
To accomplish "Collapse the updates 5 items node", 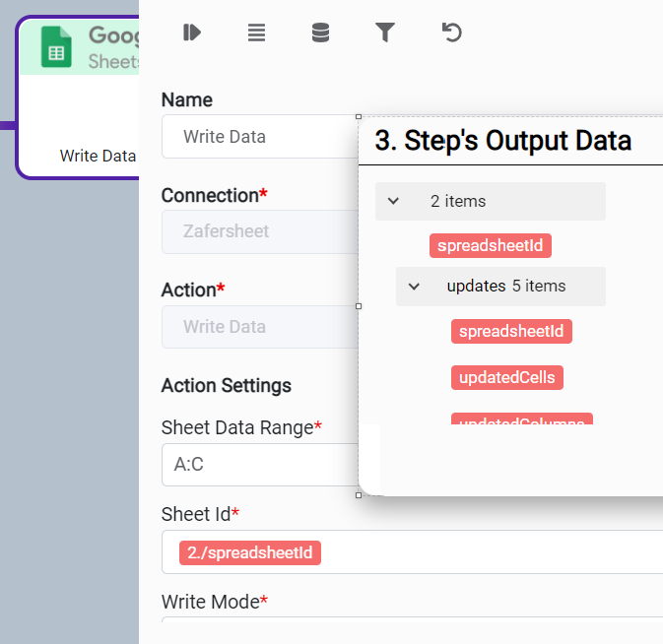I will coord(414,287).
